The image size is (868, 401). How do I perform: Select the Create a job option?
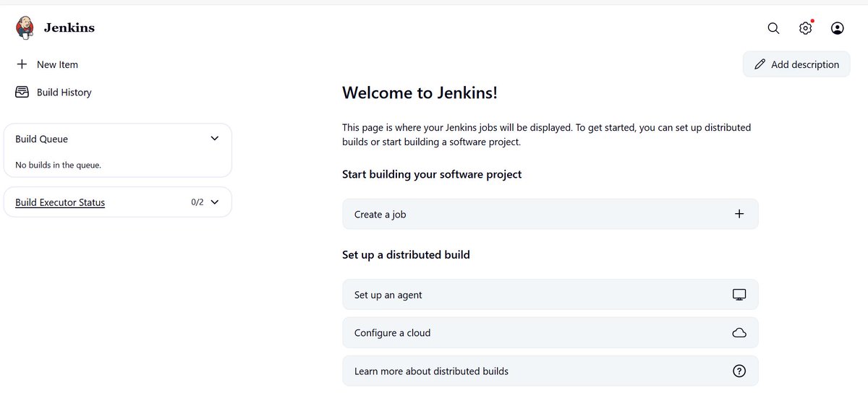[550, 214]
